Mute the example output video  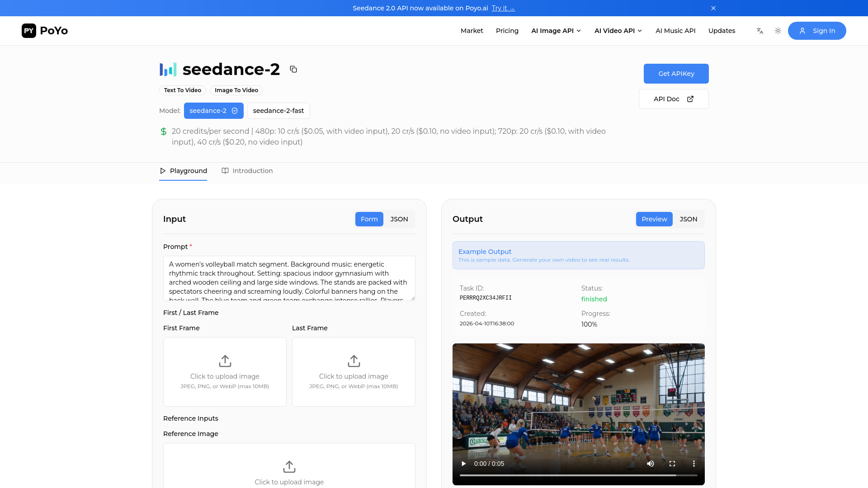click(x=651, y=464)
